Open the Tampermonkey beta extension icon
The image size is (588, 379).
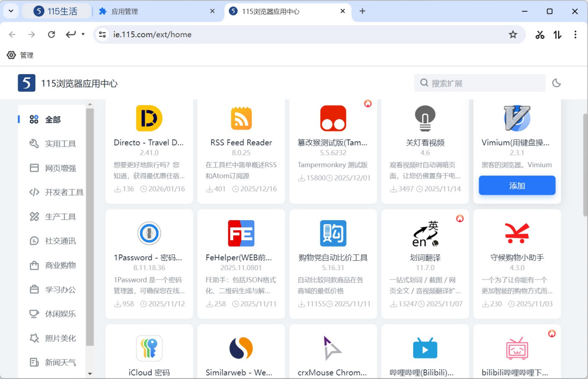click(x=333, y=118)
